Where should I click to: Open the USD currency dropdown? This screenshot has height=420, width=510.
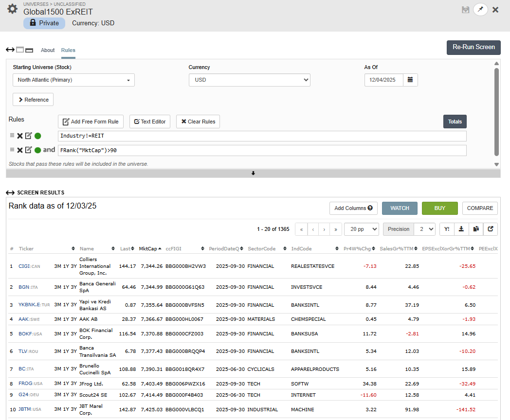coord(249,80)
